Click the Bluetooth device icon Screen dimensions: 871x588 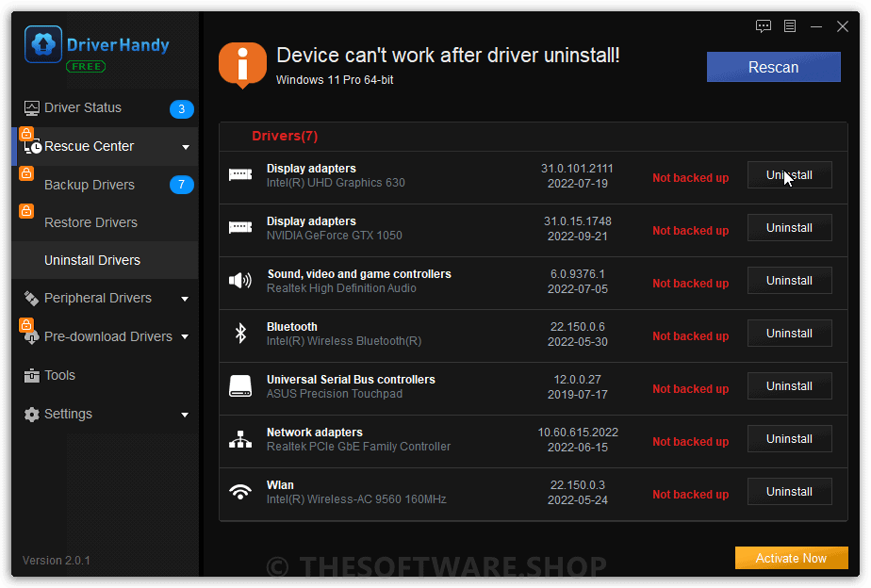tap(240, 334)
